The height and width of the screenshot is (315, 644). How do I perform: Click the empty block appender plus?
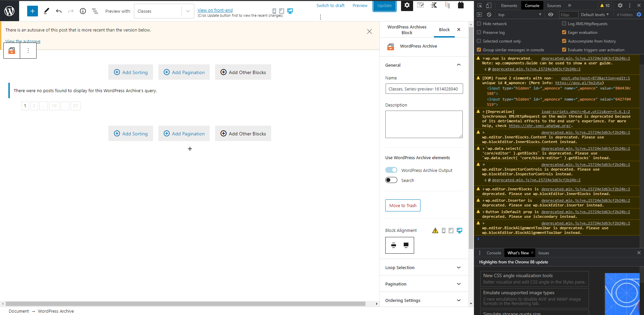[190, 149]
